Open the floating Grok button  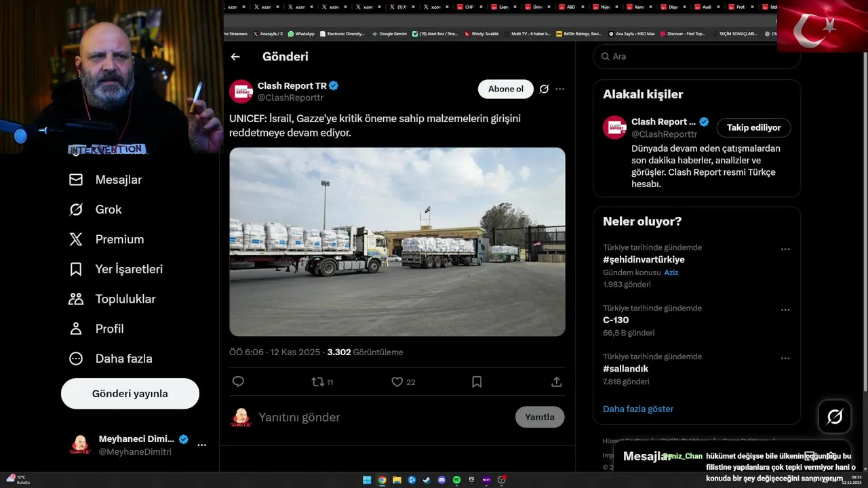(835, 417)
